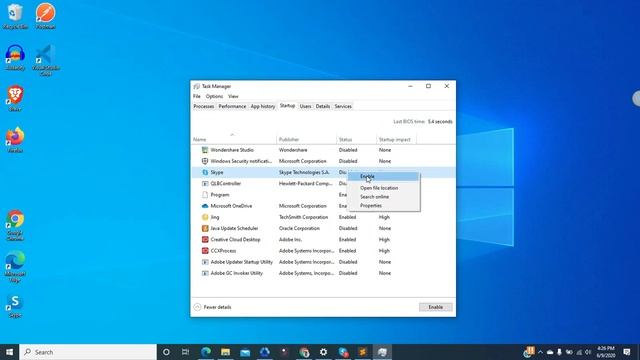This screenshot has width=640, height=360.
Task: Open the View menu
Action: click(233, 96)
